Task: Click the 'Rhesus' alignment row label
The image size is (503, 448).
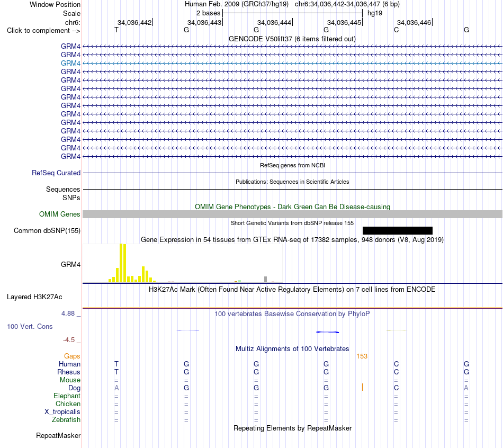Action: [69, 372]
